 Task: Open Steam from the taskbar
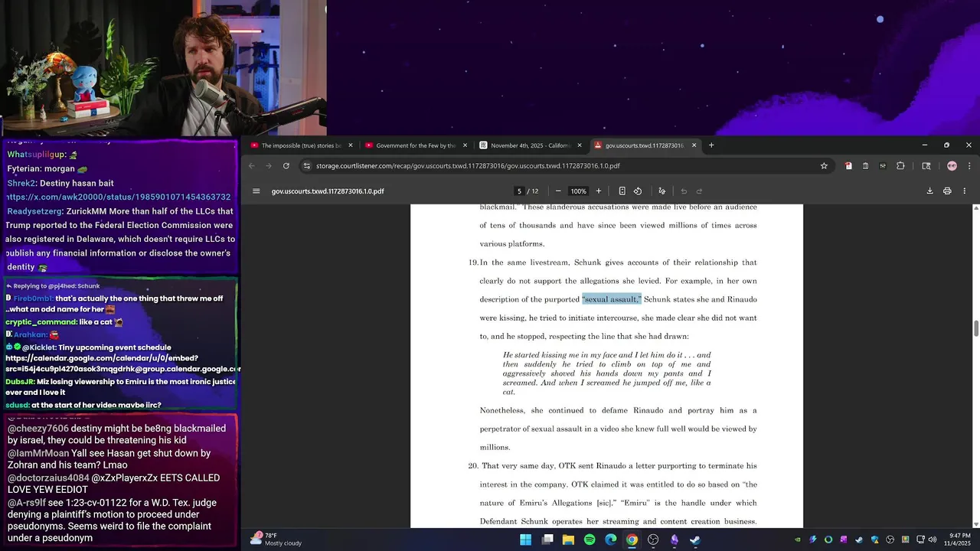pos(695,540)
